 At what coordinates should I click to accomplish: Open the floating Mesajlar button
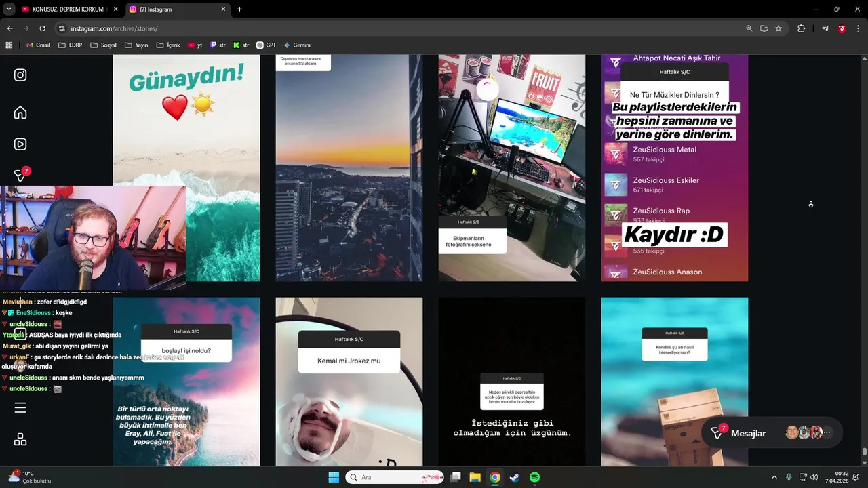coord(772,433)
